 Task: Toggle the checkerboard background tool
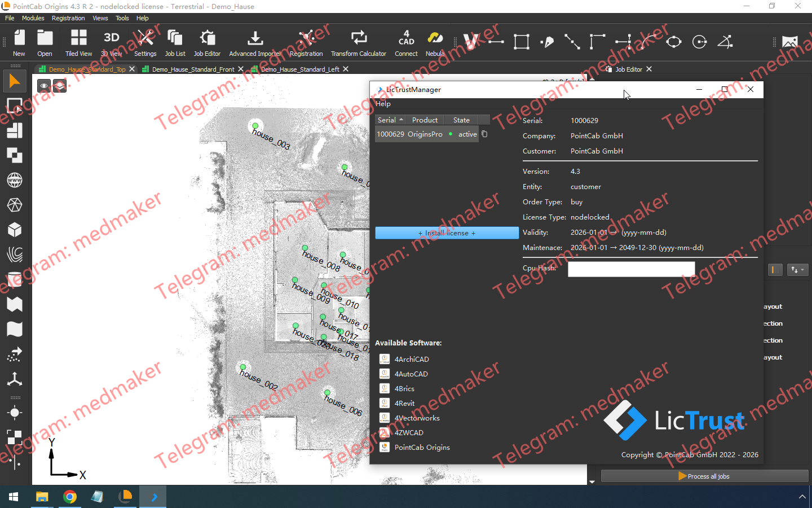(15, 437)
